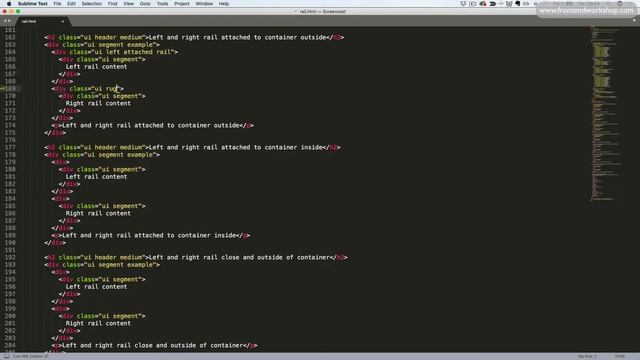The image size is (640, 360).
Task: Open the Sublime Text application menu
Action: tap(33, 4)
